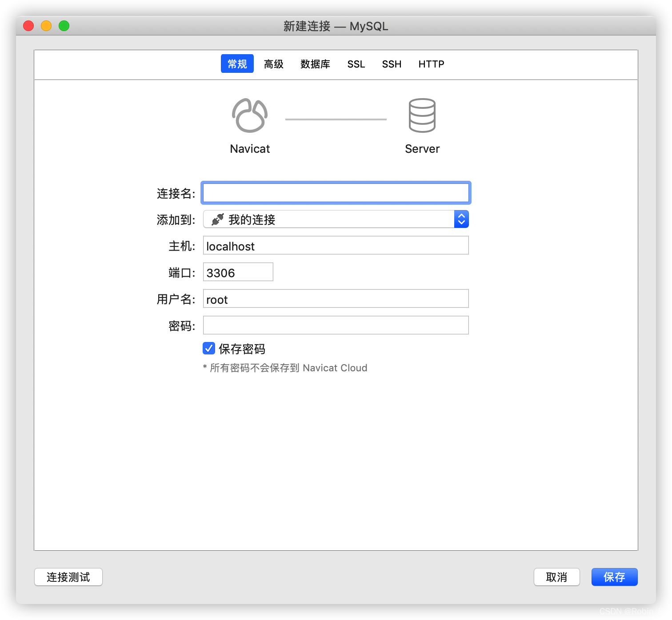Click the 用户名 field containing root
Image resolution: width=672 pixels, height=620 pixels.
point(336,298)
